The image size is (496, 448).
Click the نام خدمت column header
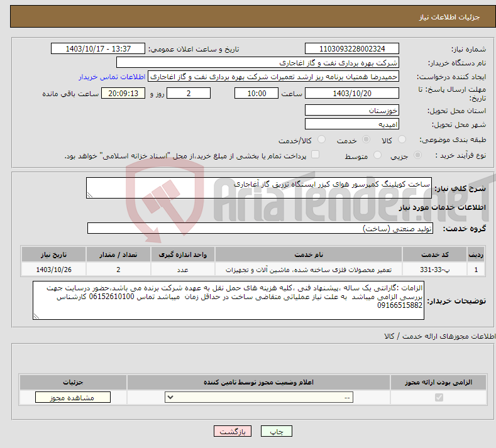309,254
